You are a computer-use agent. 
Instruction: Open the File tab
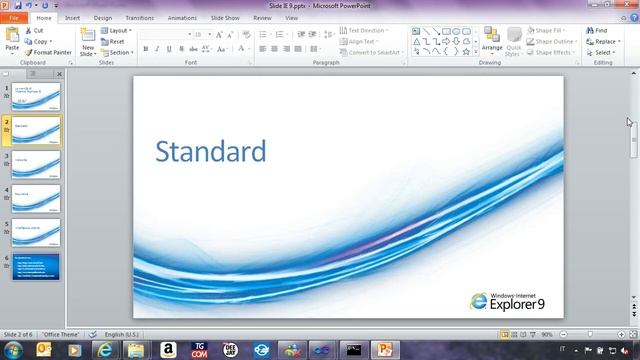pos(14,18)
